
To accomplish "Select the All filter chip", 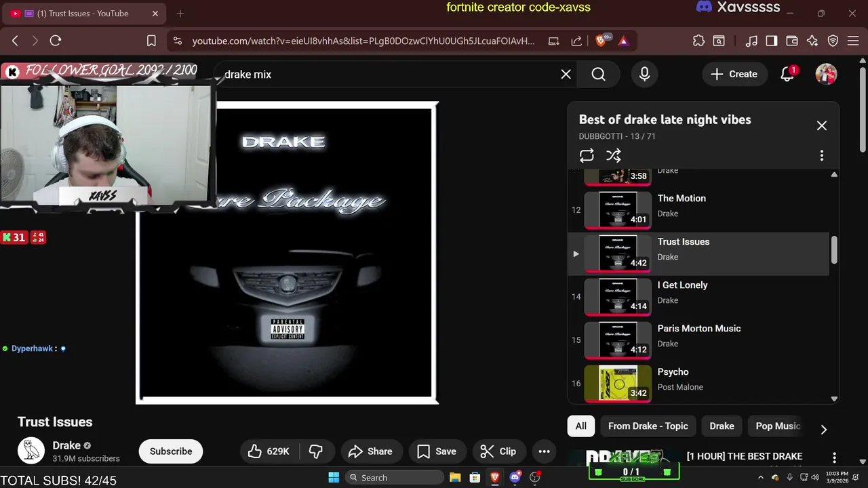I will click(x=581, y=426).
